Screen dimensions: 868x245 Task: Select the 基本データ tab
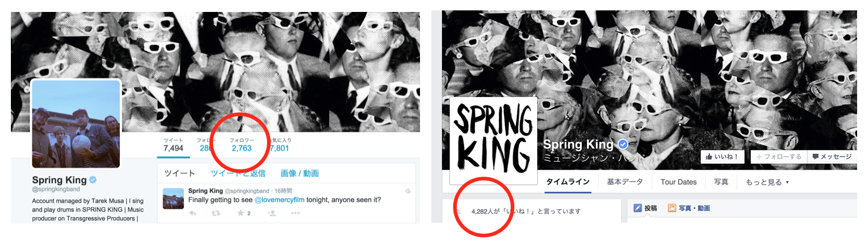pyautogui.click(x=625, y=182)
